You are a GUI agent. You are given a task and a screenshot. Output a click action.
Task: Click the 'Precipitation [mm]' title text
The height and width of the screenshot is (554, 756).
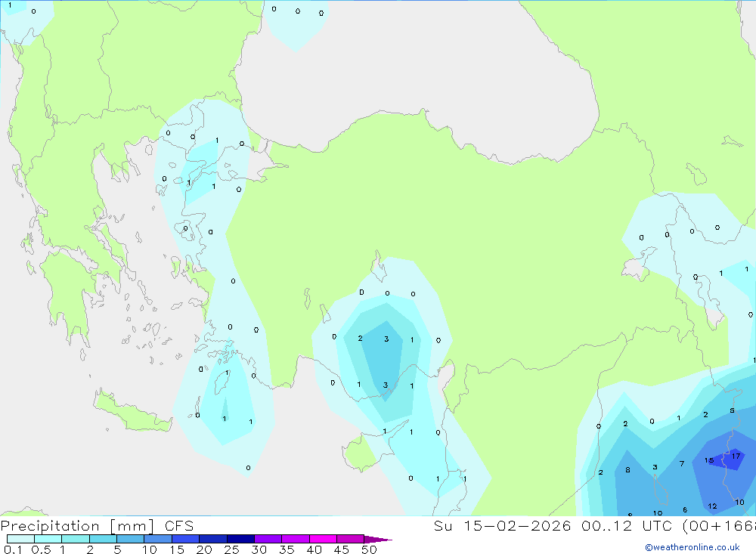point(78,526)
